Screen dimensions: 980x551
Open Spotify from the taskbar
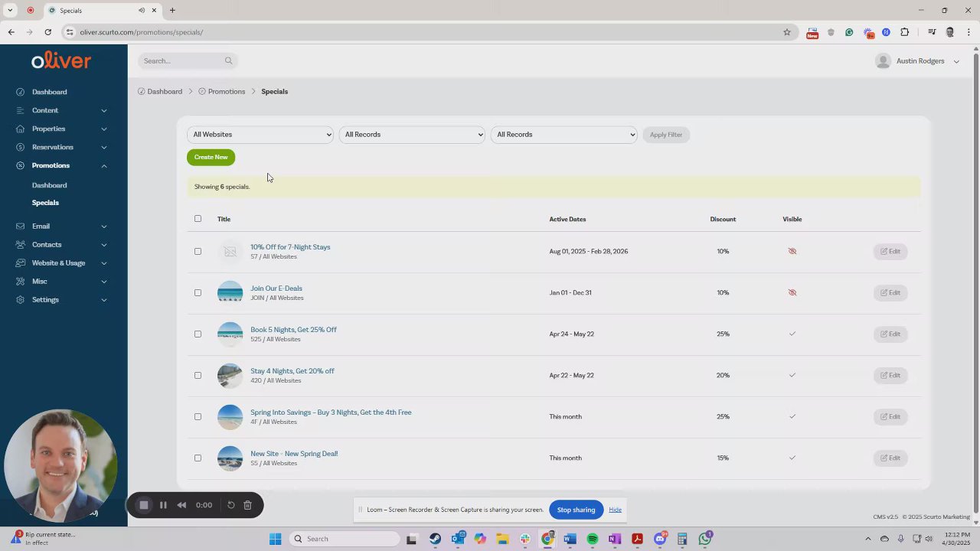coord(592,539)
